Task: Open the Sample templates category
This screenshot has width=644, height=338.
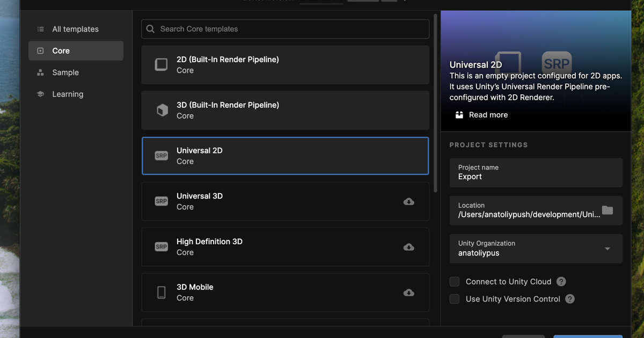Action: click(x=76, y=72)
